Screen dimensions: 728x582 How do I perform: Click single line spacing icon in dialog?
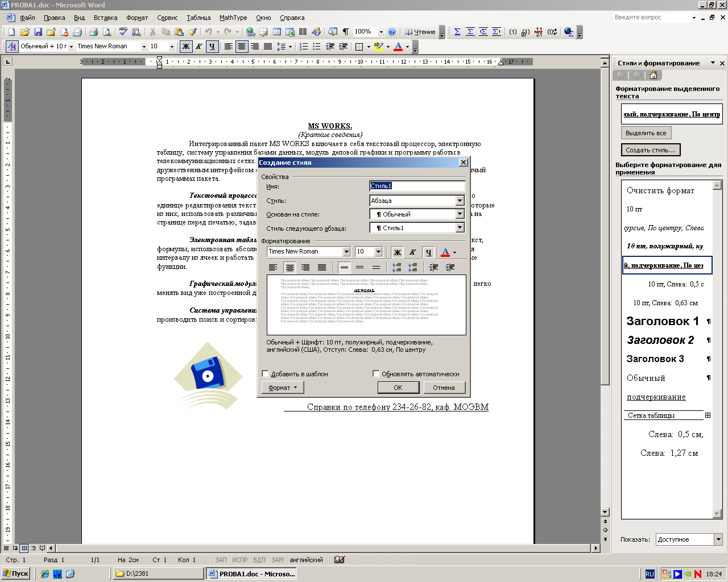point(344,267)
